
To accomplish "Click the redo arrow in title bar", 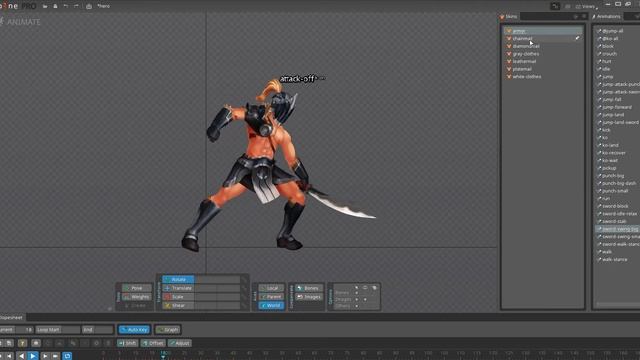I will 76,6.
